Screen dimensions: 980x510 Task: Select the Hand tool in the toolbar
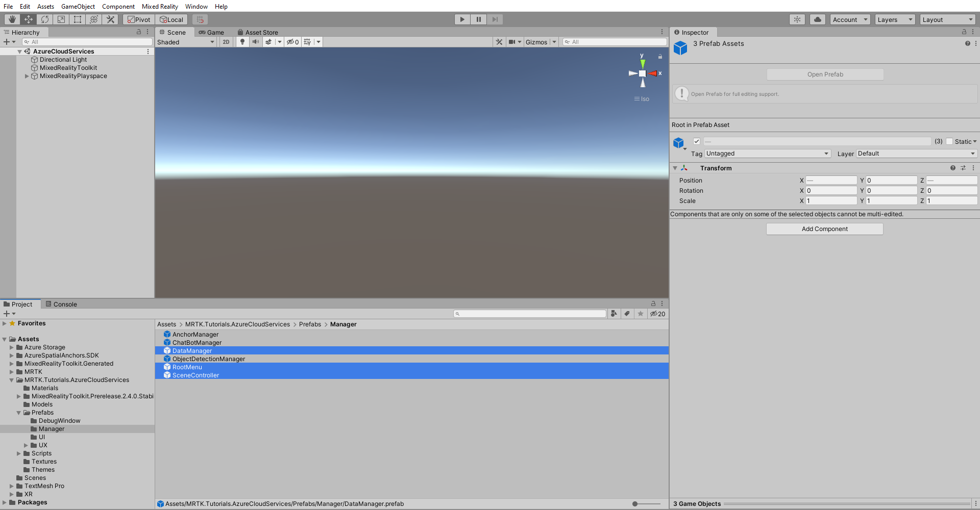click(12, 19)
